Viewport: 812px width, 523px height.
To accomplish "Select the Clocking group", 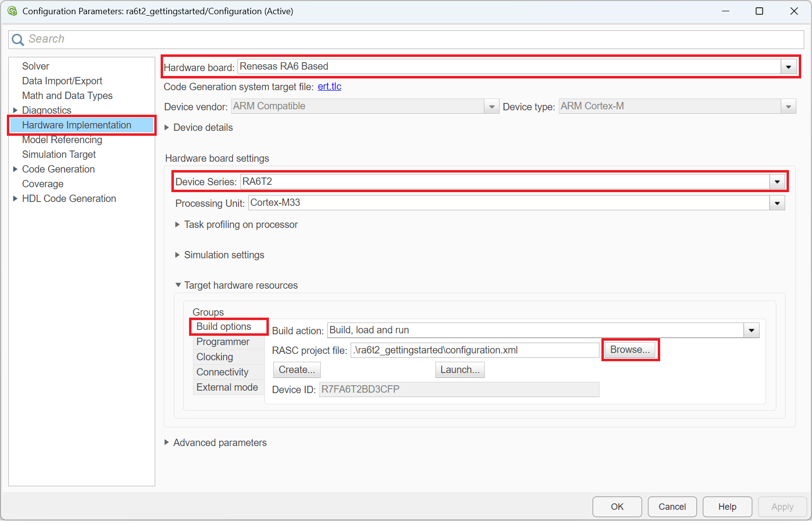I will (215, 357).
